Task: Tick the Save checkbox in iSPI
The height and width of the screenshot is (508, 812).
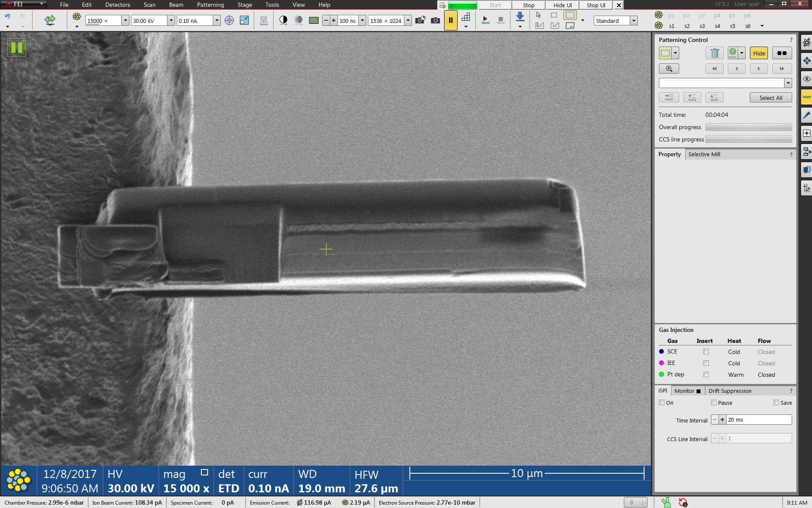Action: (x=776, y=403)
